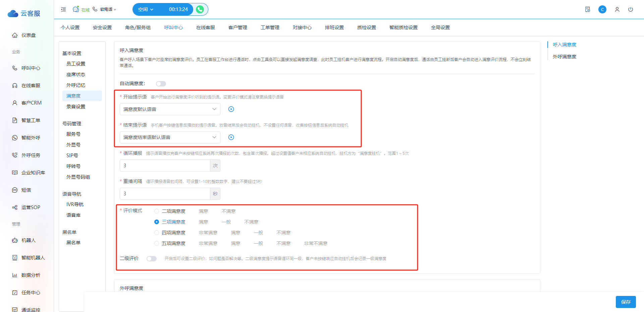Switch to 个人设置 tab
The width and height of the screenshot is (644, 312).
[x=70, y=27]
